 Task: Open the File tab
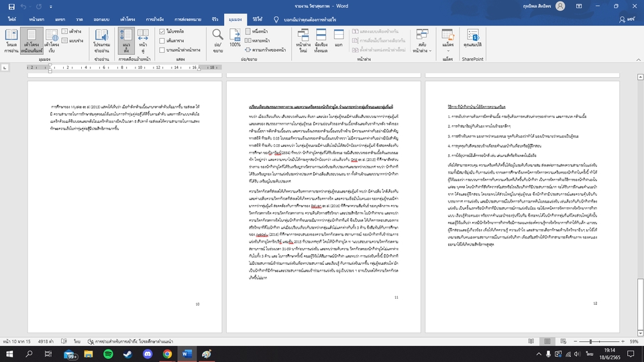[x=12, y=19]
